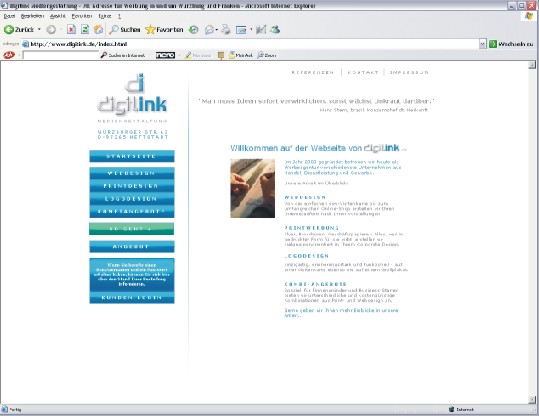The width and height of the screenshot is (539, 416).
Task: Click the printer icon in toolbar
Action: 226,30
